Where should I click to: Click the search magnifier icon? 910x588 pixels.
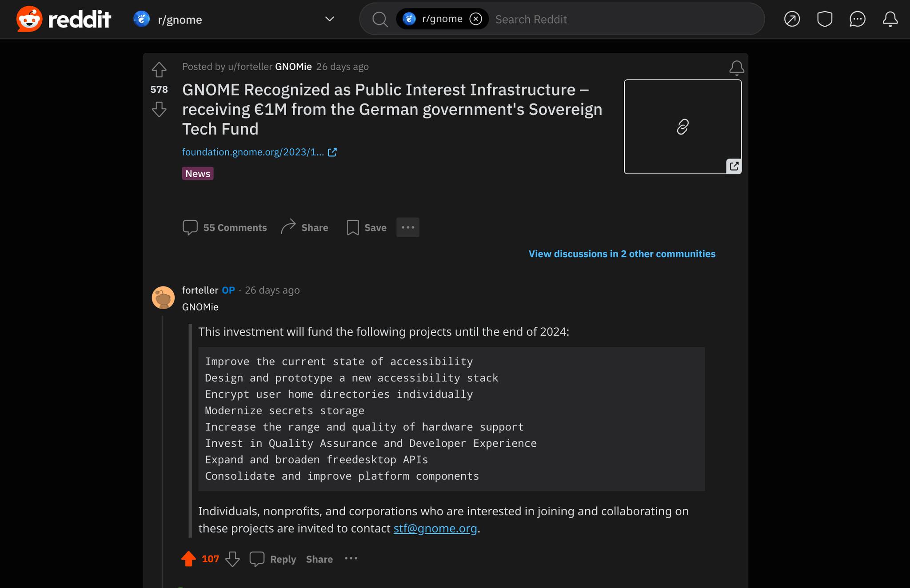[380, 19]
